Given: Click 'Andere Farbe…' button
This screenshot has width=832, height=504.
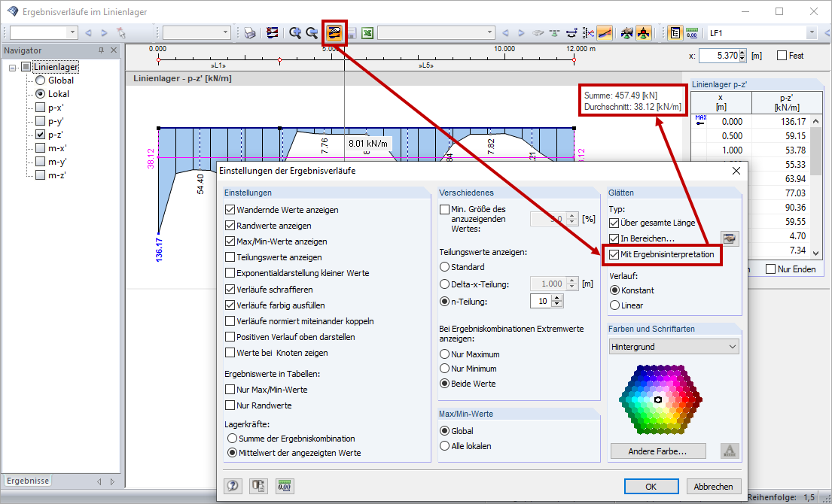Looking at the screenshot, I should click(x=658, y=451).
